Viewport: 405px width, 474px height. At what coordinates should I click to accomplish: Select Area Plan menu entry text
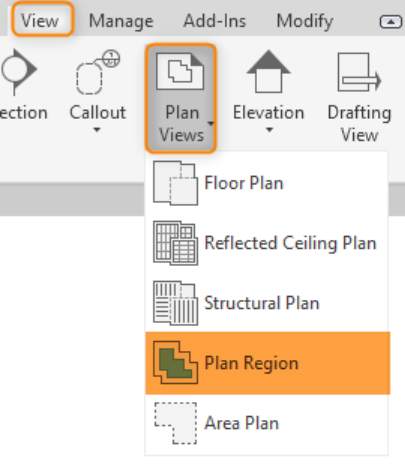coord(242,423)
